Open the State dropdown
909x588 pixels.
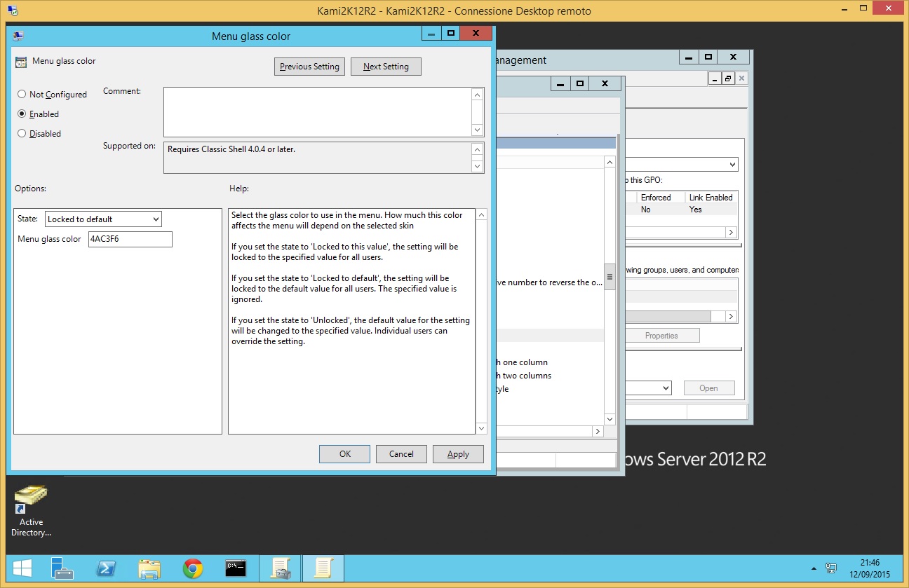click(x=103, y=219)
